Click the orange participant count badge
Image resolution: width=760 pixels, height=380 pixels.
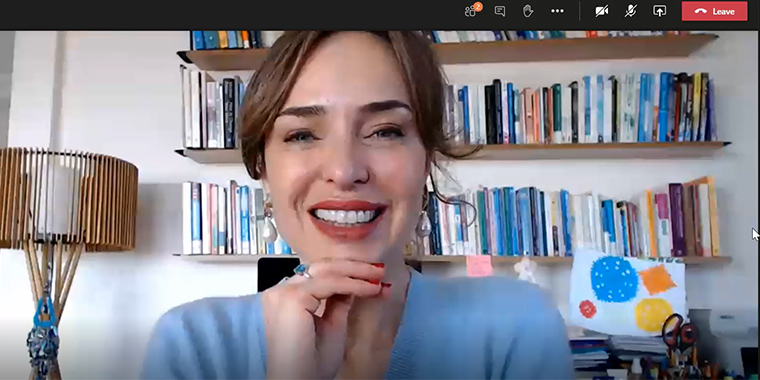click(x=478, y=6)
